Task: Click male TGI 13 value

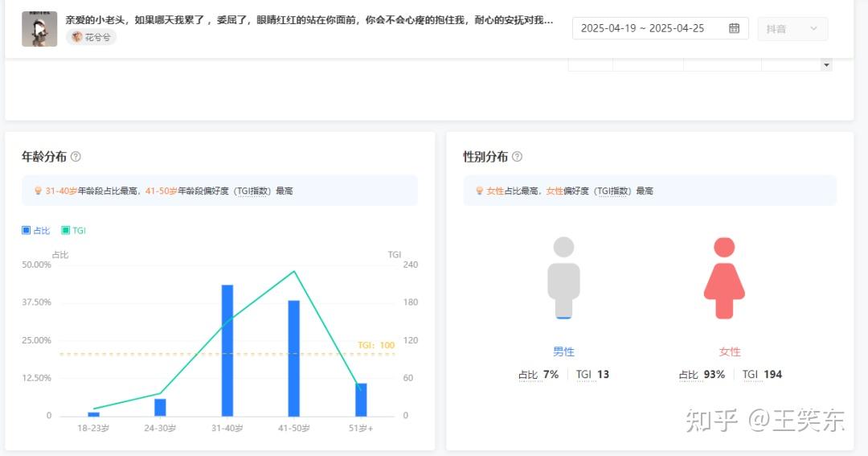Action: click(592, 375)
